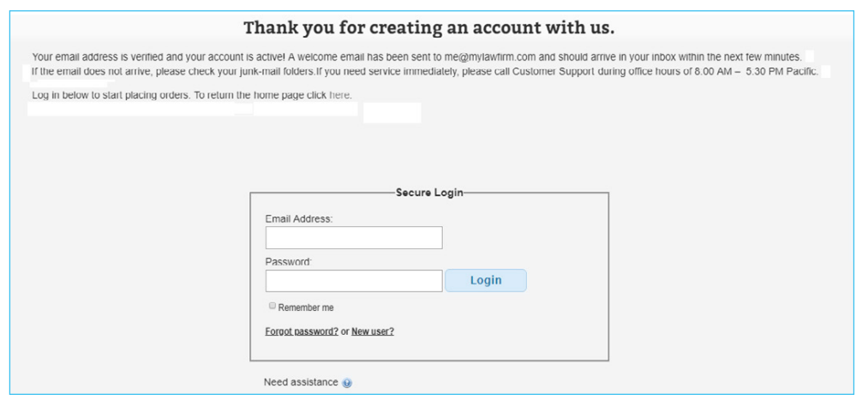Image resolution: width=868 pixels, height=400 pixels.
Task: Click the Need assistance help icon
Action: [347, 383]
